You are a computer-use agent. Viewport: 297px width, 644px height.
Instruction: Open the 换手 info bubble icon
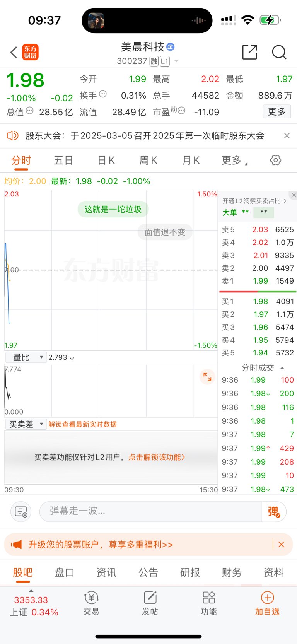tap(102, 94)
